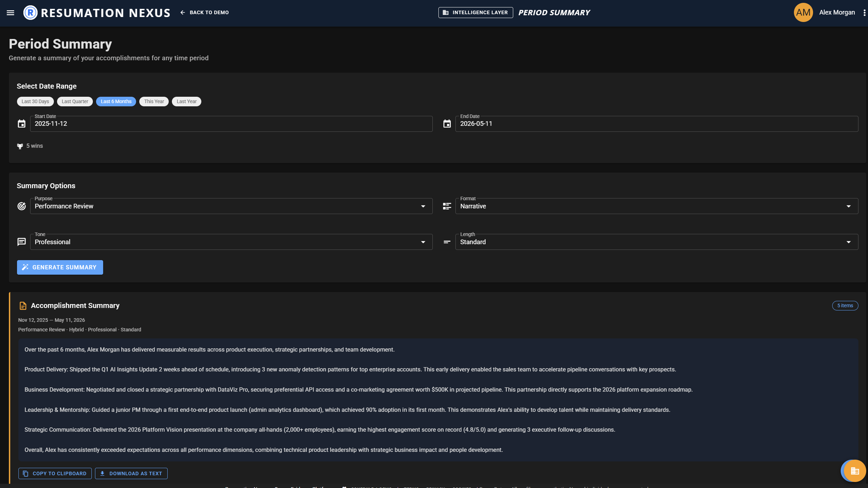
Task: Click the trophy icon next to 5 wins
Action: pos(20,146)
